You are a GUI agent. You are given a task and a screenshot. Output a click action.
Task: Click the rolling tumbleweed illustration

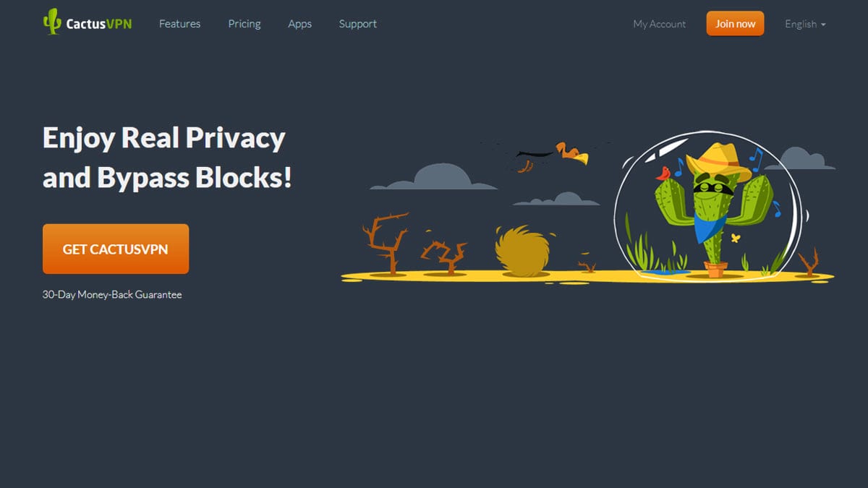(x=522, y=250)
